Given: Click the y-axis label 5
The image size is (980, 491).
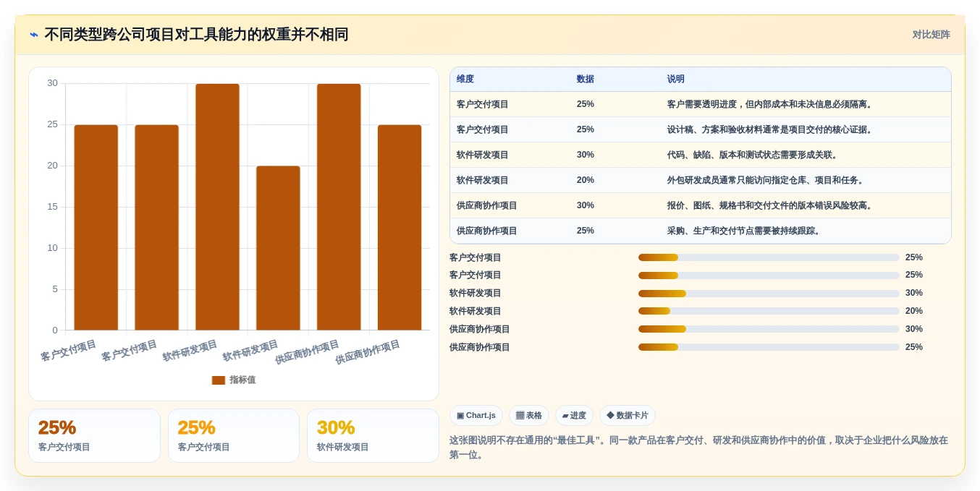Looking at the screenshot, I should (x=54, y=289).
